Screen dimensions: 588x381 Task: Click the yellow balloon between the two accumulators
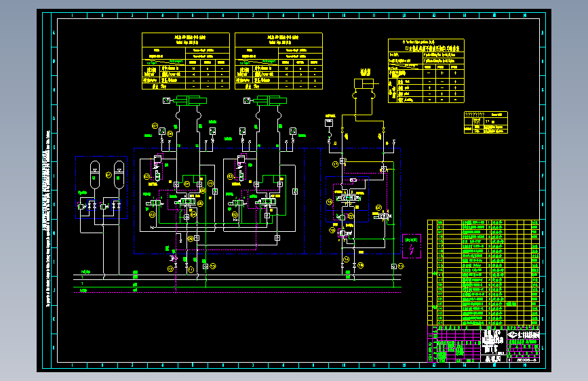(x=109, y=175)
